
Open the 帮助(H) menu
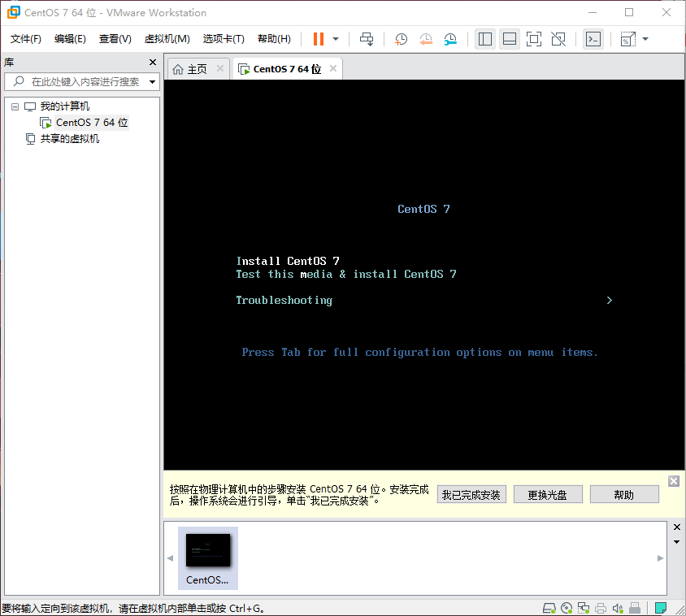[x=274, y=39]
